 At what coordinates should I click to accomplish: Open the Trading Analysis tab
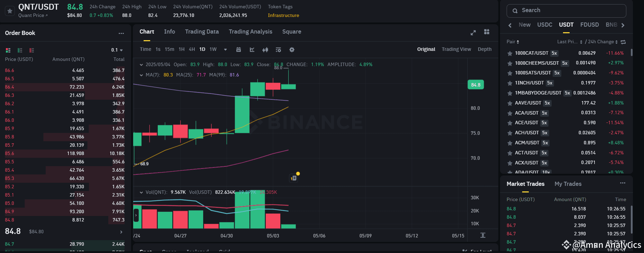(251, 31)
